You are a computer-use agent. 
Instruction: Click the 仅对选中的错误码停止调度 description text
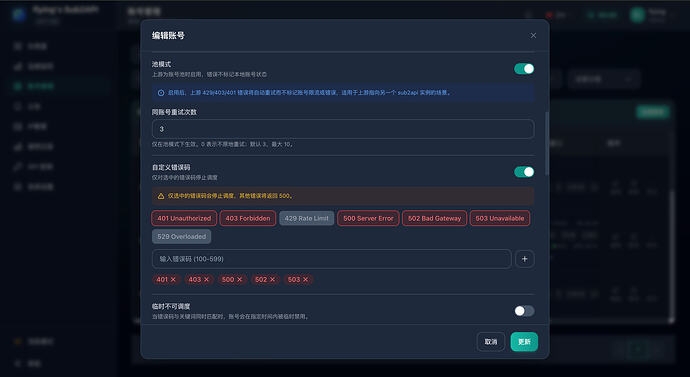click(185, 177)
